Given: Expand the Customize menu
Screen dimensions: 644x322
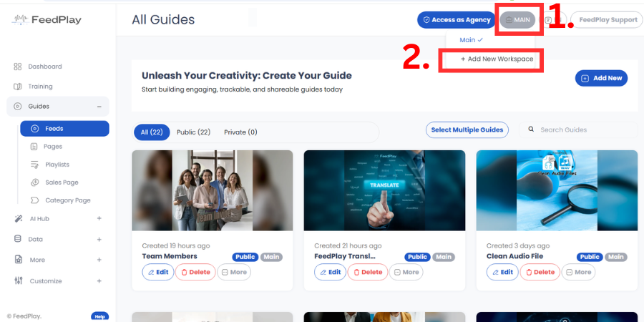Looking at the screenshot, I should tap(99, 281).
